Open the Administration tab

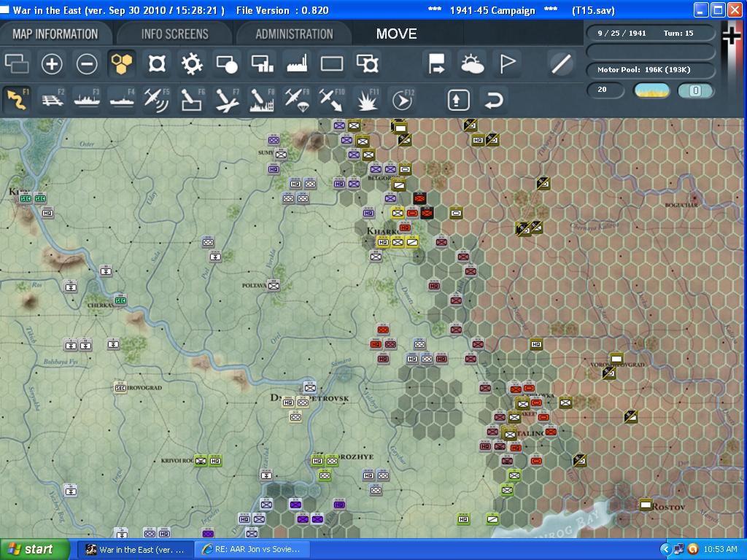294,34
